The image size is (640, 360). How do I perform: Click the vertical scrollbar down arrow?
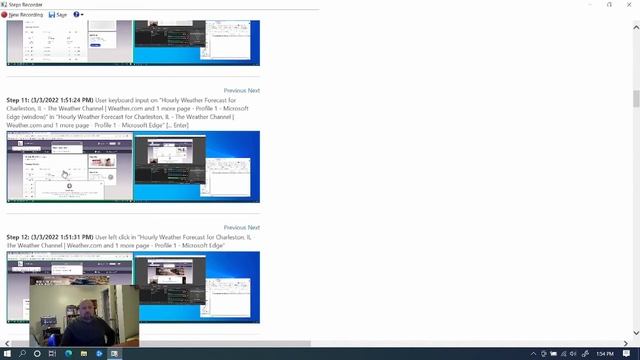(636, 333)
